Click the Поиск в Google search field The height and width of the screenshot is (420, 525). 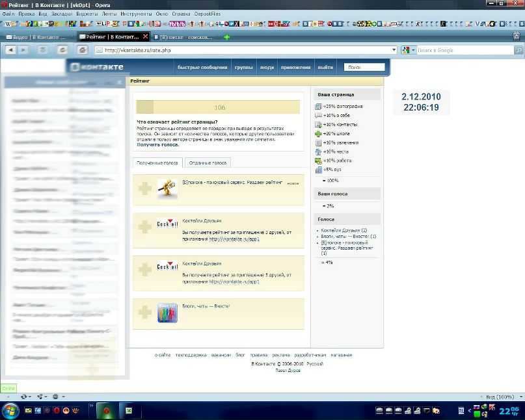pos(465,50)
